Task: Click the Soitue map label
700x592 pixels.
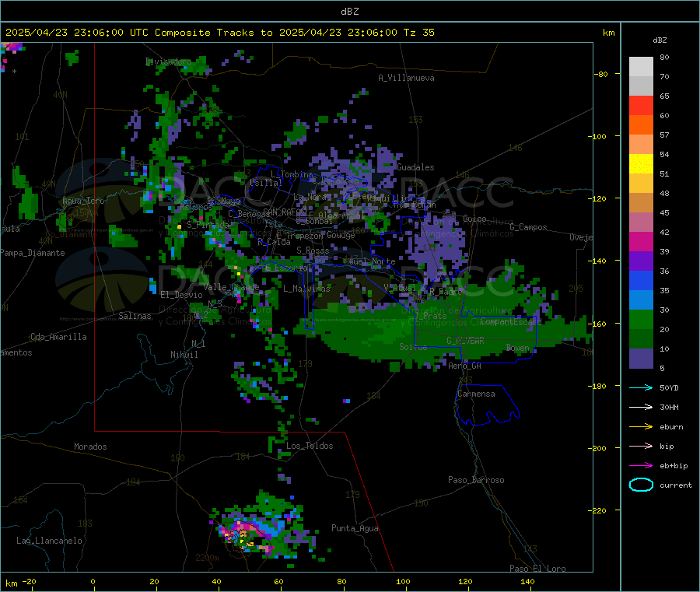Action: [413, 347]
